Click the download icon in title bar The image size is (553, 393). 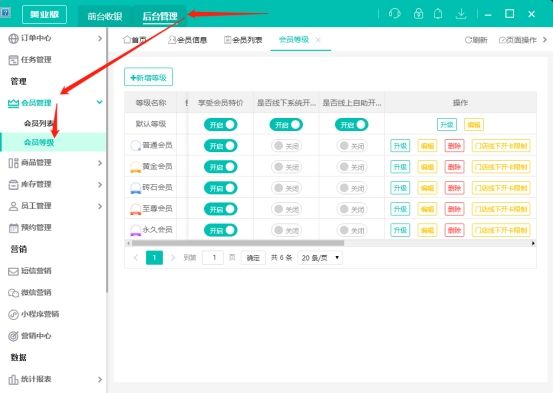click(461, 14)
